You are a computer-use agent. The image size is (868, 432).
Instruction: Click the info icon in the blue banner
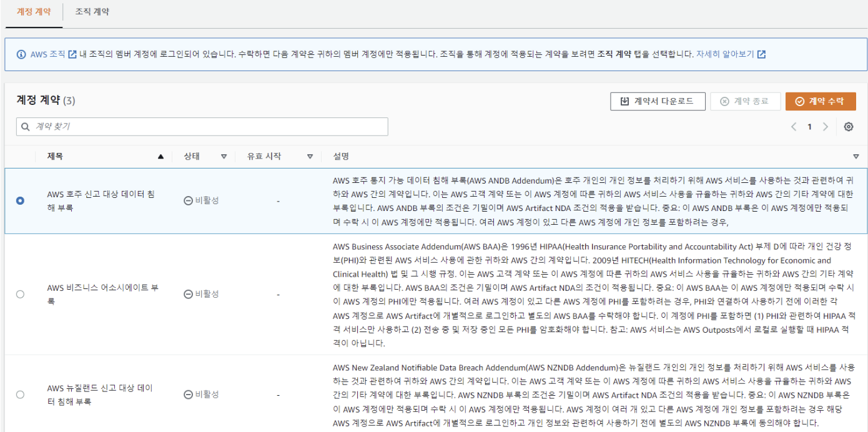click(21, 54)
